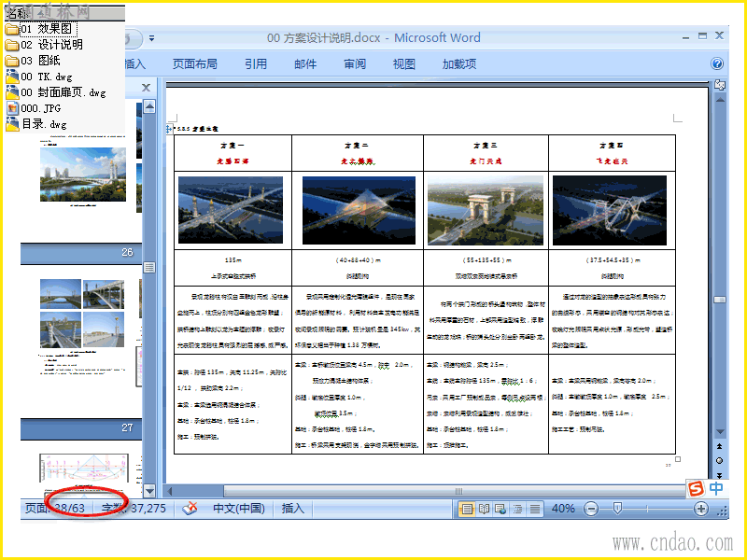Click Select Browse Object circle button
747x560 pixels.
point(719,460)
